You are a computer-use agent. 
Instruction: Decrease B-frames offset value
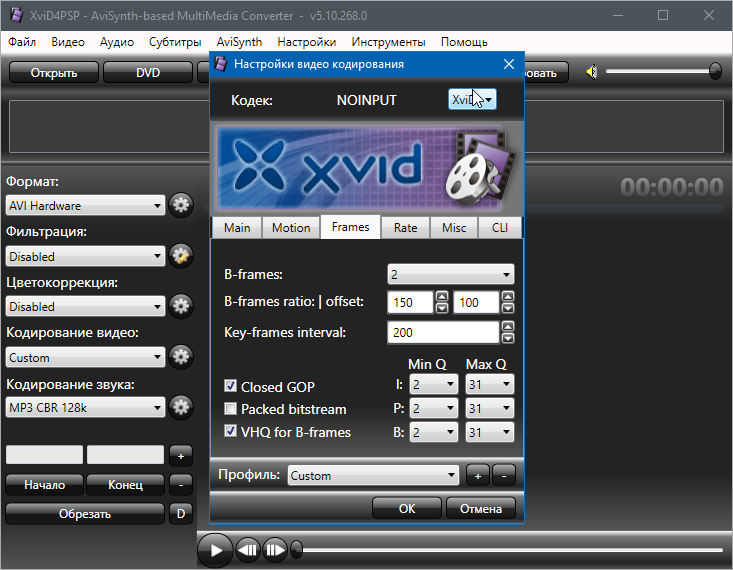click(x=508, y=308)
